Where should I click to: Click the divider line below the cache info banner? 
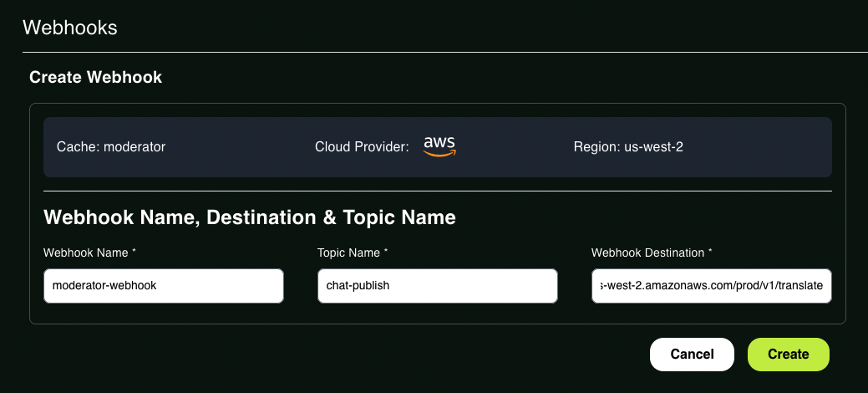437,191
